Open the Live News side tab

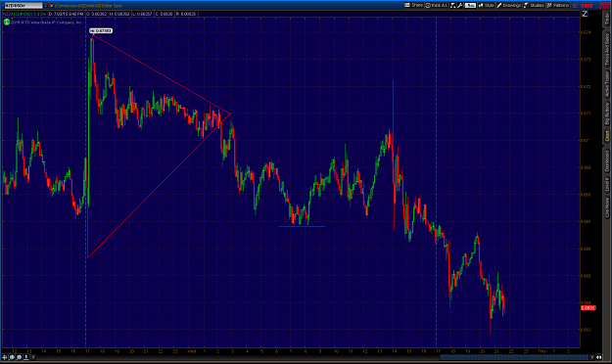[607, 207]
